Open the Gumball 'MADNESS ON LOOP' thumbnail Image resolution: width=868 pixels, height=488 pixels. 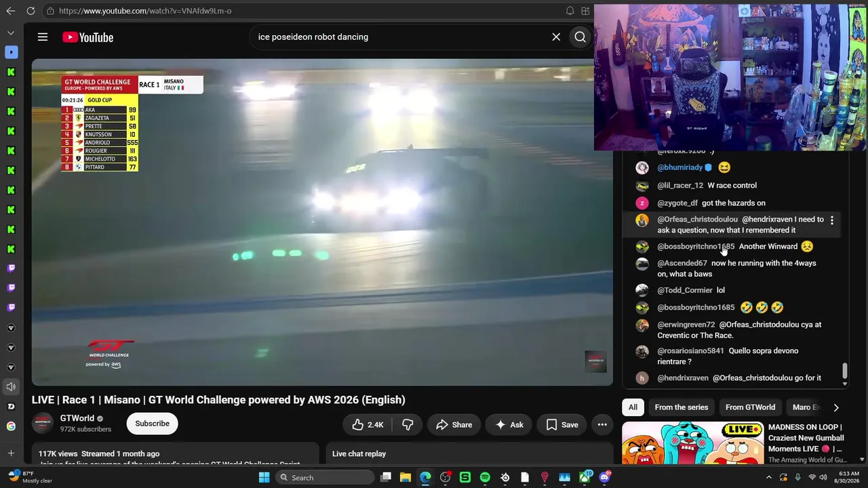click(692, 443)
